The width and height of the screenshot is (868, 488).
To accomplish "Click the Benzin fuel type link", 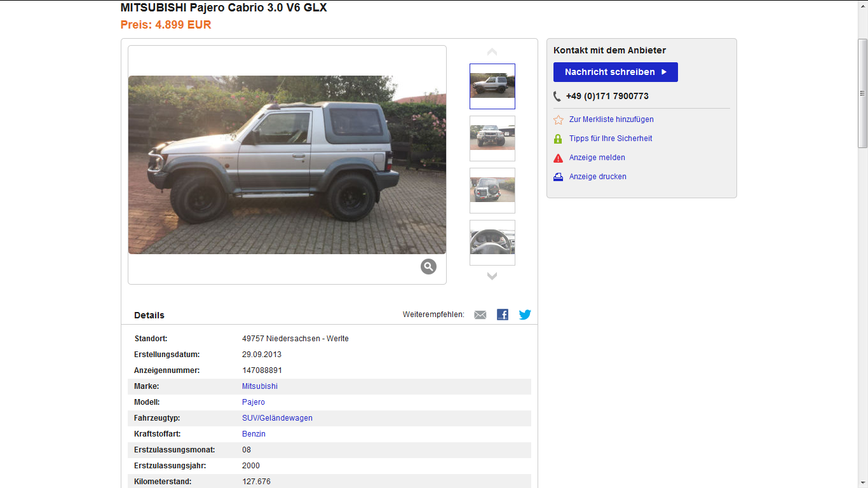I will 254,434.
